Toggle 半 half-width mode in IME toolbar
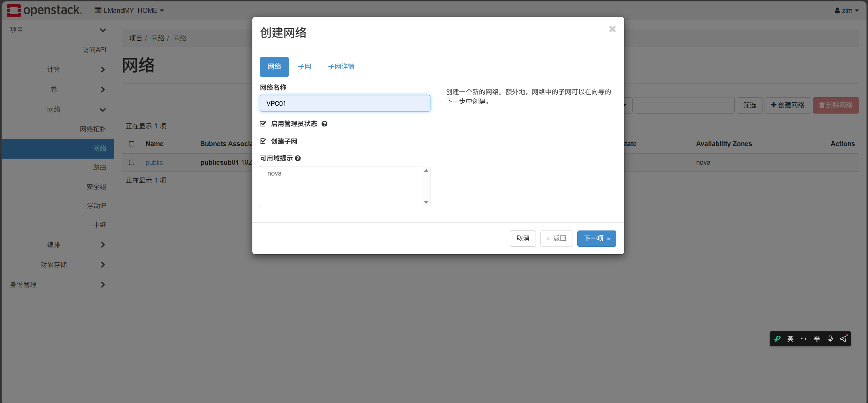 [x=817, y=339]
